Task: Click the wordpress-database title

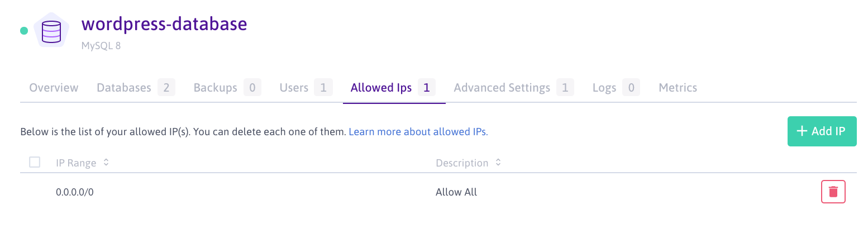Action: [x=164, y=25]
